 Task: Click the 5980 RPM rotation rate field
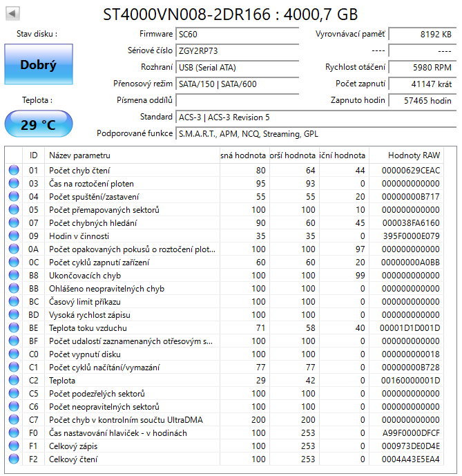pos(422,68)
